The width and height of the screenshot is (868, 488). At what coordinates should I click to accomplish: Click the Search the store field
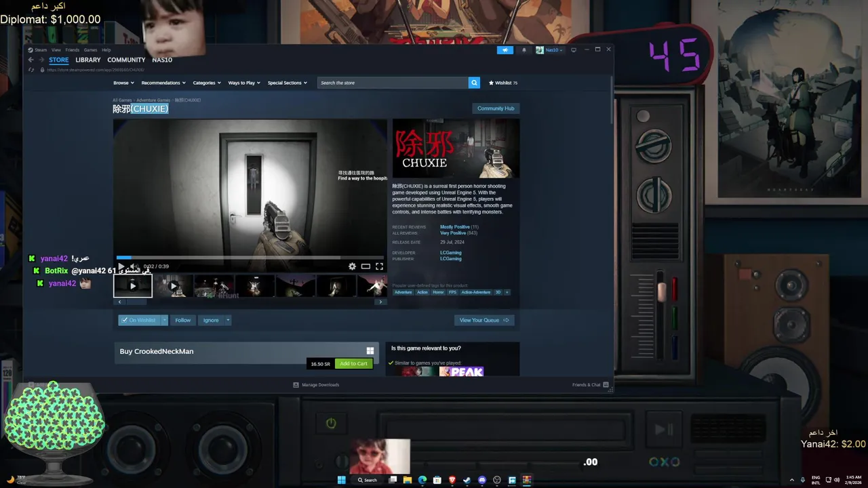pos(392,83)
